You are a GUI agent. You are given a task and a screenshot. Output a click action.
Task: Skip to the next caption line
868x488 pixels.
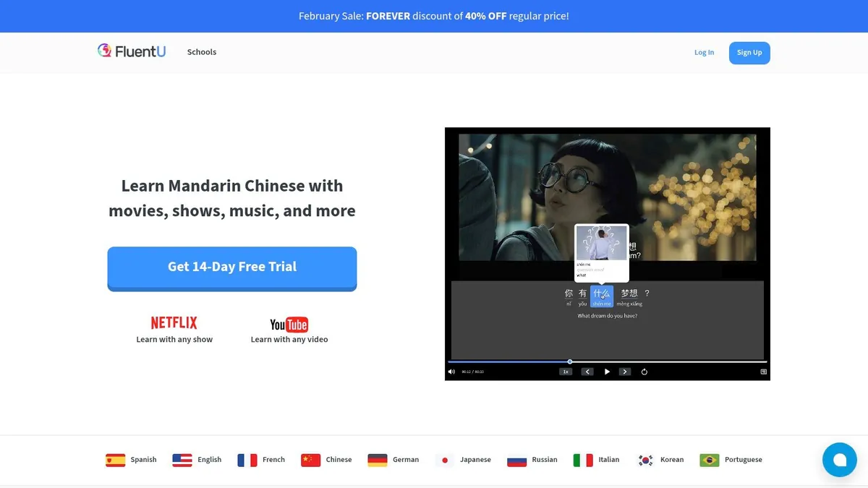pyautogui.click(x=625, y=372)
